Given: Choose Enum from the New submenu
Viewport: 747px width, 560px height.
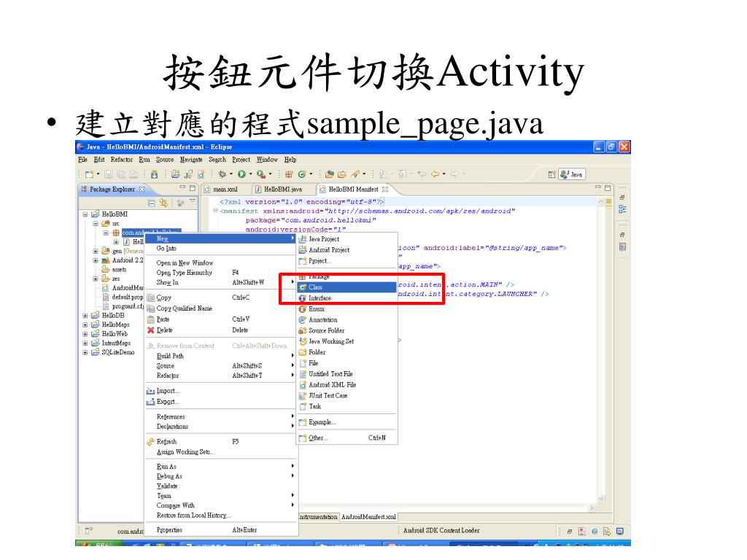Looking at the screenshot, I should [347, 309].
